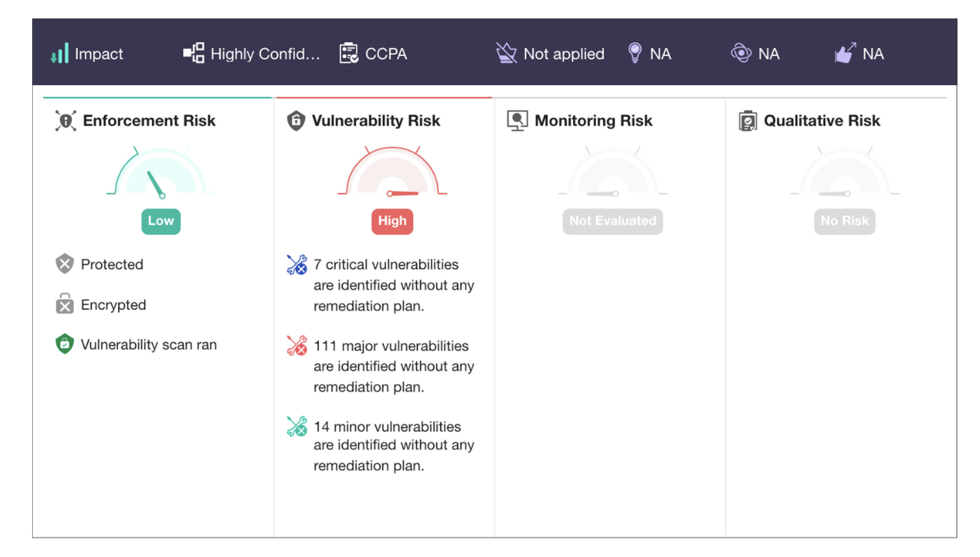Click the Vulnerability Risk shield icon
The width and height of the screenshot is (980, 557).
296,120
